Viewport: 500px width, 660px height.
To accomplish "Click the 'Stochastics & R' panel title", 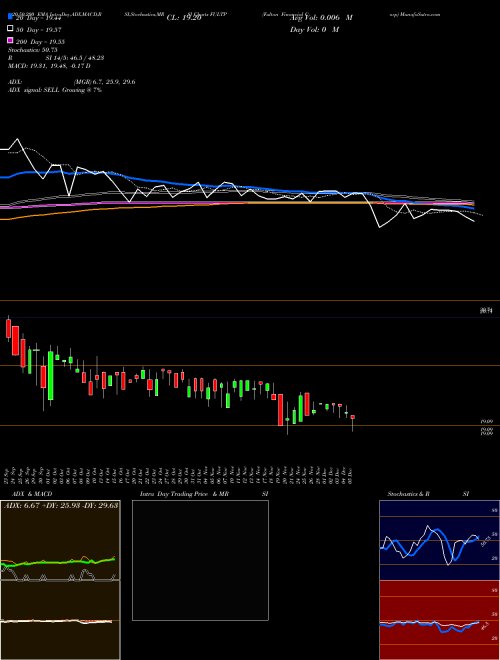I will pyautogui.click(x=408, y=494).
